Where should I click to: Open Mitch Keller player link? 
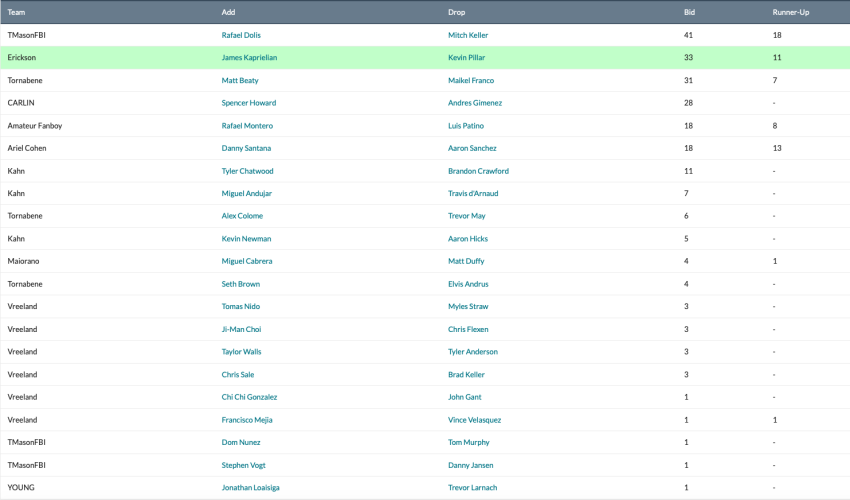point(468,35)
